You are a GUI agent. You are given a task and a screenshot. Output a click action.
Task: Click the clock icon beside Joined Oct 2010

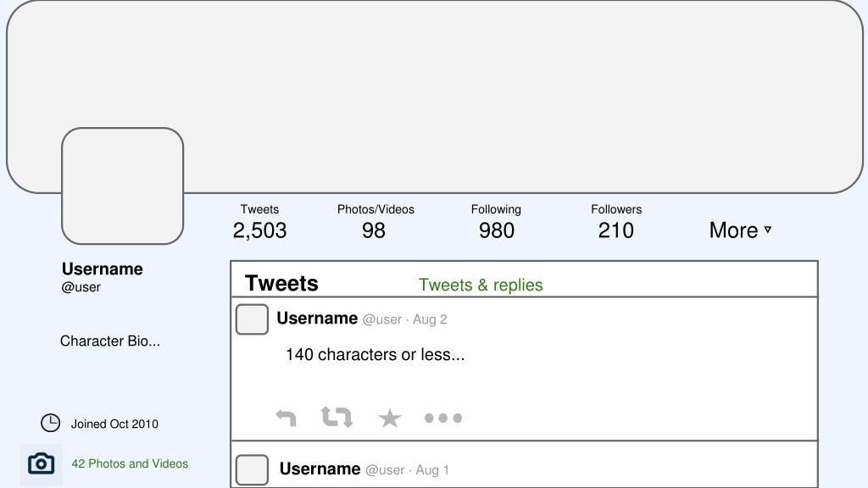point(50,424)
